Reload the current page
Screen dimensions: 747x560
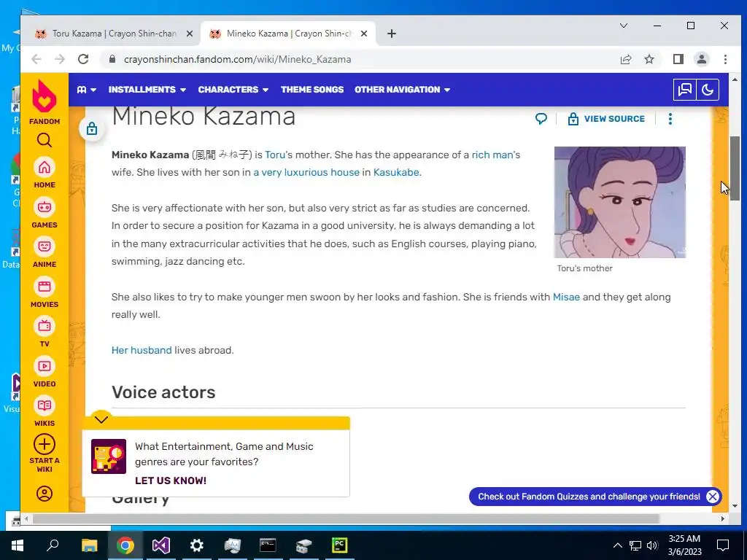click(83, 59)
